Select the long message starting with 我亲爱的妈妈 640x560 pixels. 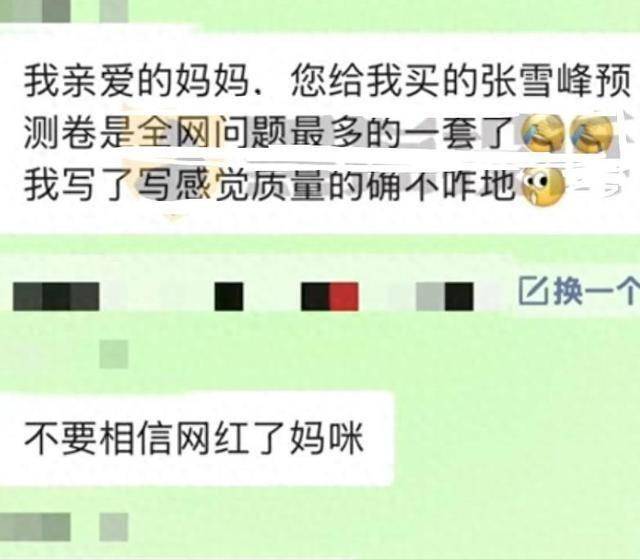coord(320,133)
